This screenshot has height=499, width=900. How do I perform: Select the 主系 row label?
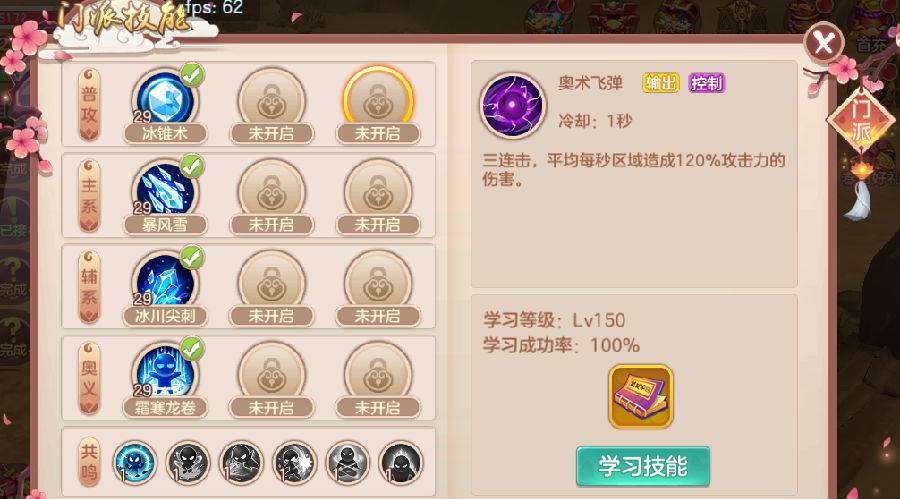89,196
